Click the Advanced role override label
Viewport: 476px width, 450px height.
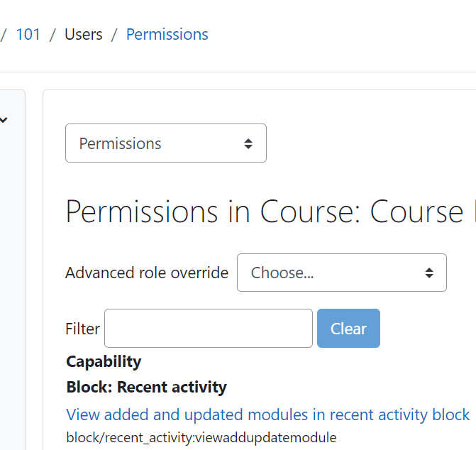click(x=147, y=273)
